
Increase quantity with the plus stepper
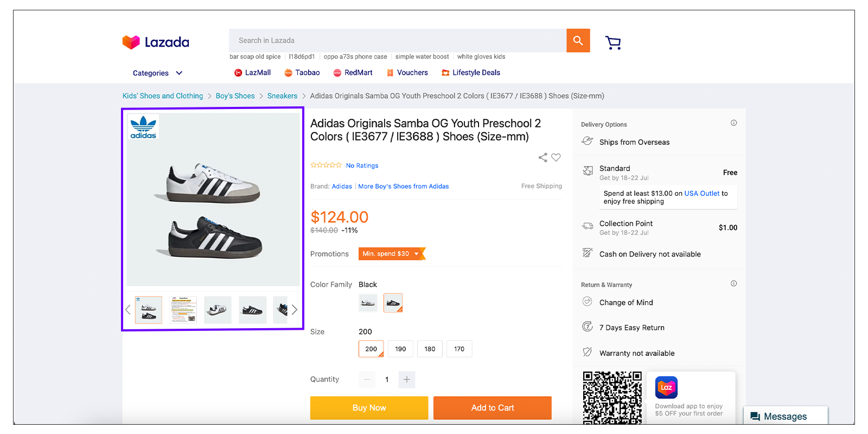pos(407,379)
